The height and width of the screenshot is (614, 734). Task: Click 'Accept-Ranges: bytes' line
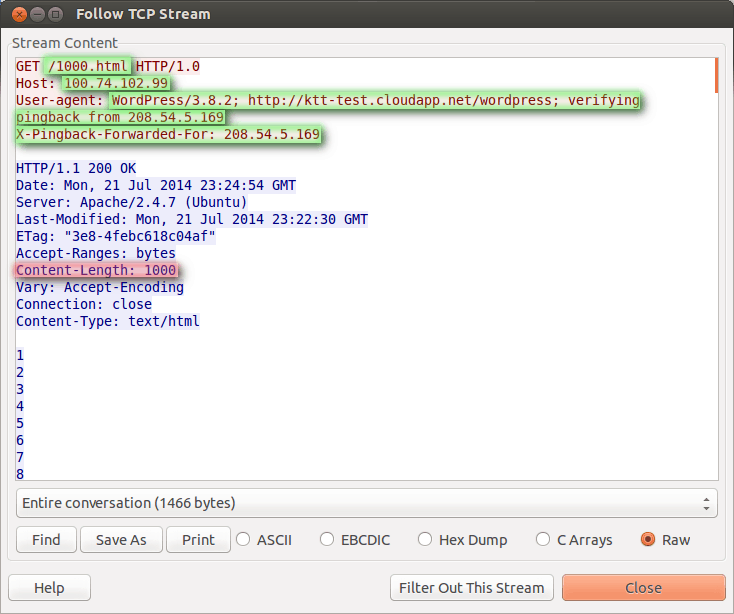coord(96,253)
